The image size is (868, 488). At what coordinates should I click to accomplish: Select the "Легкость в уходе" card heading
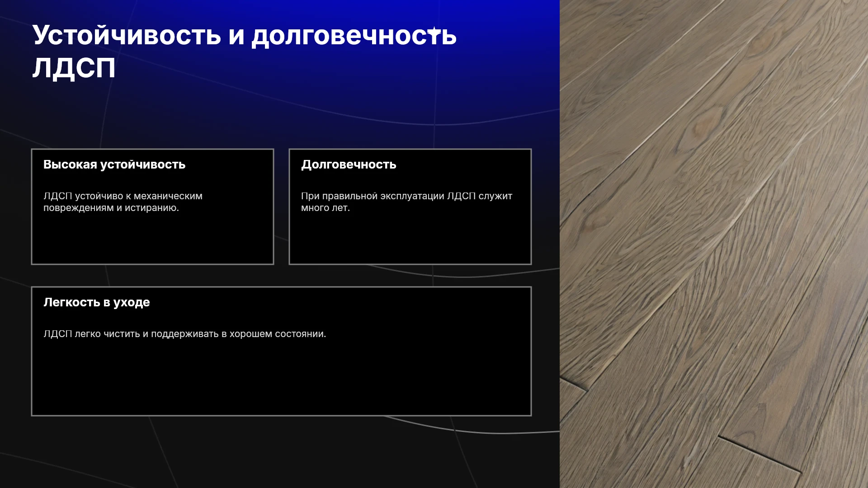point(97,302)
